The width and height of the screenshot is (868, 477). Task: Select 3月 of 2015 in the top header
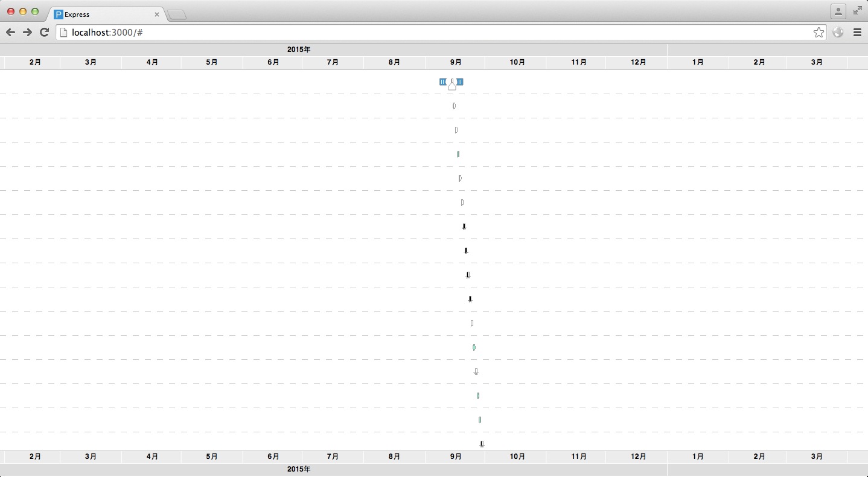click(x=91, y=62)
